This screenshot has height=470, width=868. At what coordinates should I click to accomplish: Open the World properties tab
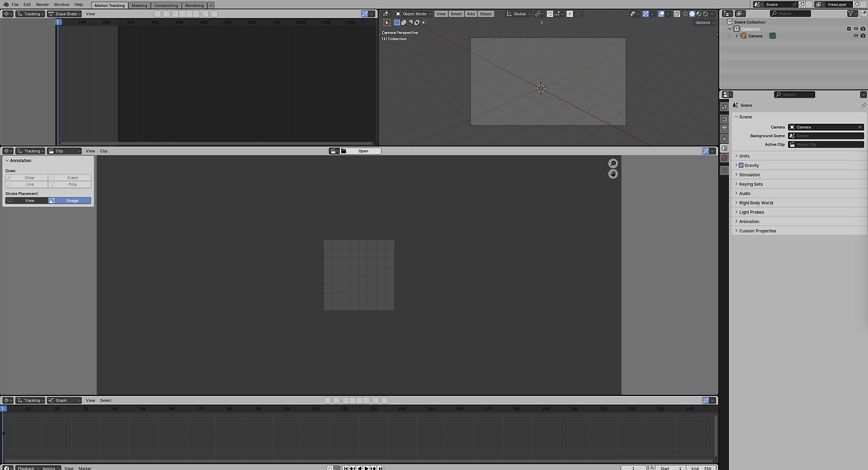(724, 157)
